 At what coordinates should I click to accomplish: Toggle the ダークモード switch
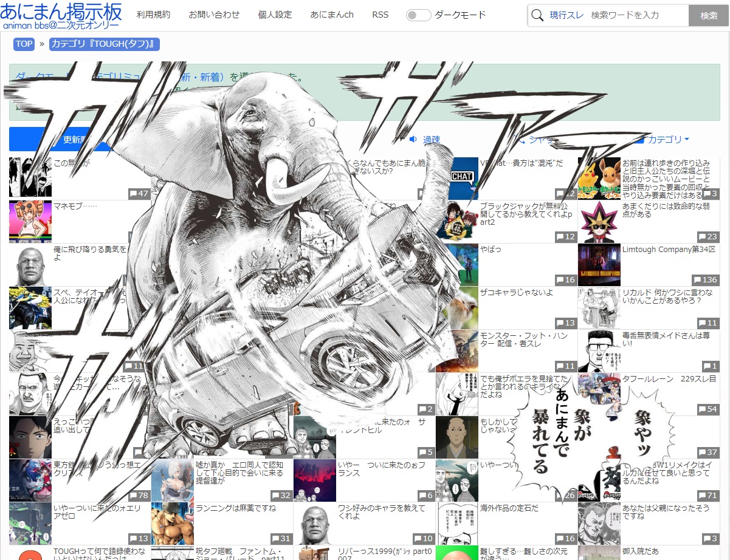point(419,15)
